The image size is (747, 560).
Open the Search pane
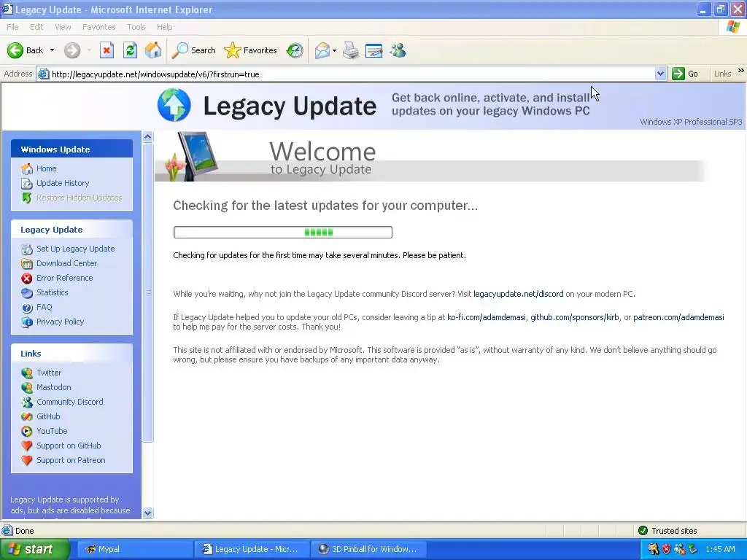click(193, 50)
